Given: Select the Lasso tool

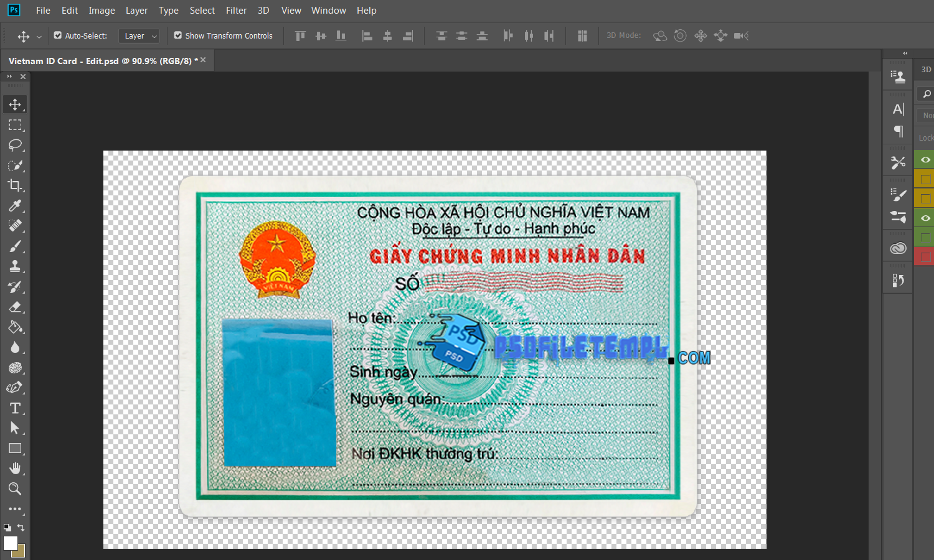Looking at the screenshot, I should tap(15, 146).
